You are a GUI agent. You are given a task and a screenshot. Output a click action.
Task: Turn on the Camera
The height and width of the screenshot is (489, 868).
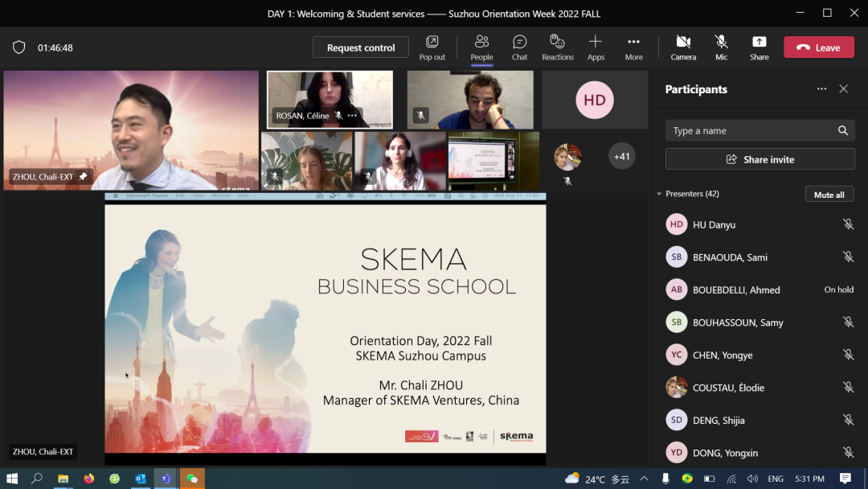click(683, 47)
